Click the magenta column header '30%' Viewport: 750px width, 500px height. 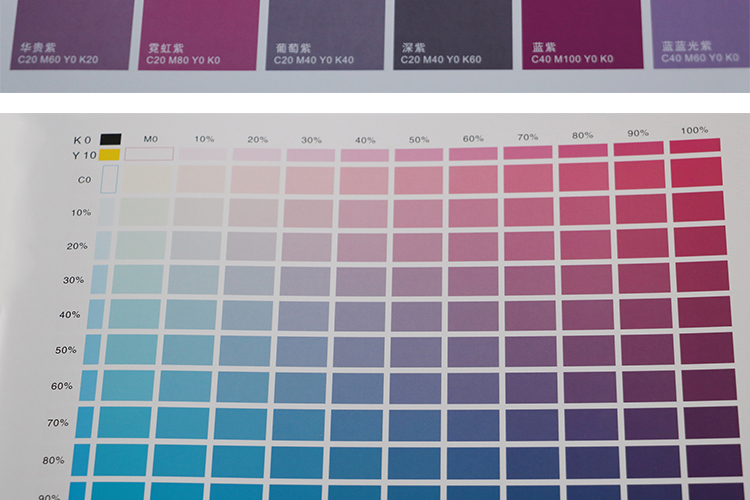[311, 140]
